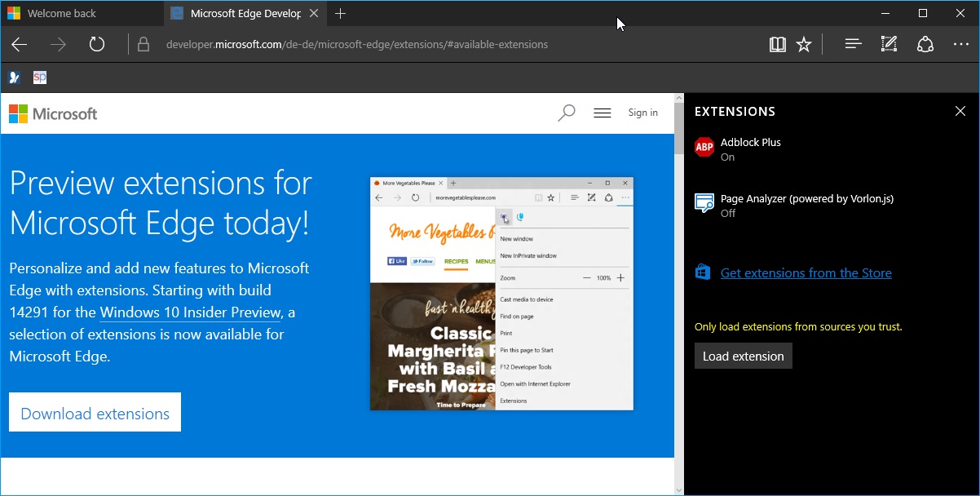Click scrollbar down arrow on page

(679, 489)
